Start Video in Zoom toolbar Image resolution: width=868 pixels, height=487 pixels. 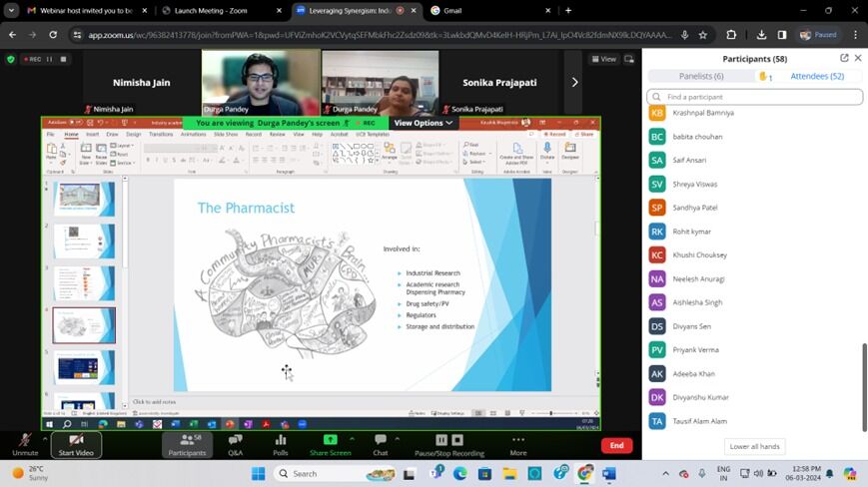point(76,444)
